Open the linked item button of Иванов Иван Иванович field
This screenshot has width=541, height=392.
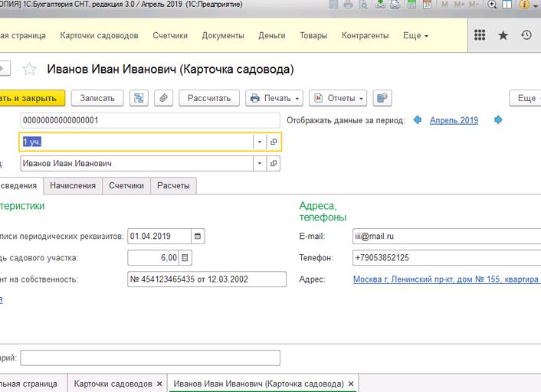pyautogui.click(x=274, y=163)
